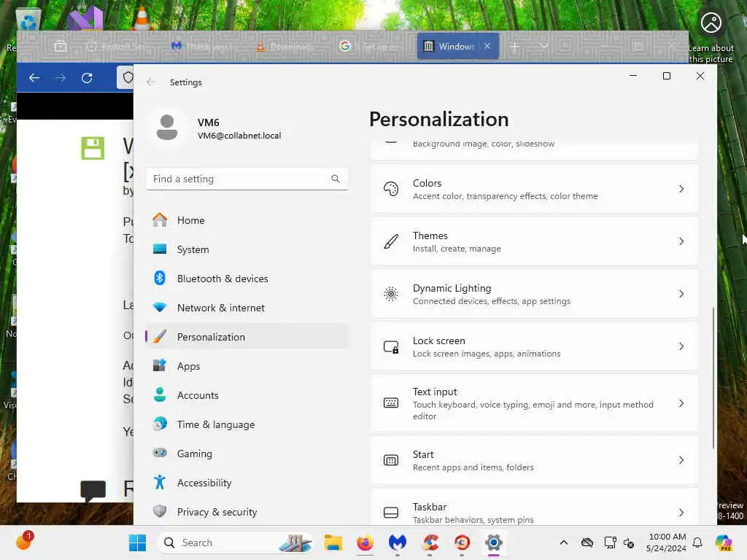Viewport: 747px width, 560px height.
Task: Expand the Taskbar settings chevron
Action: pyautogui.click(x=681, y=513)
